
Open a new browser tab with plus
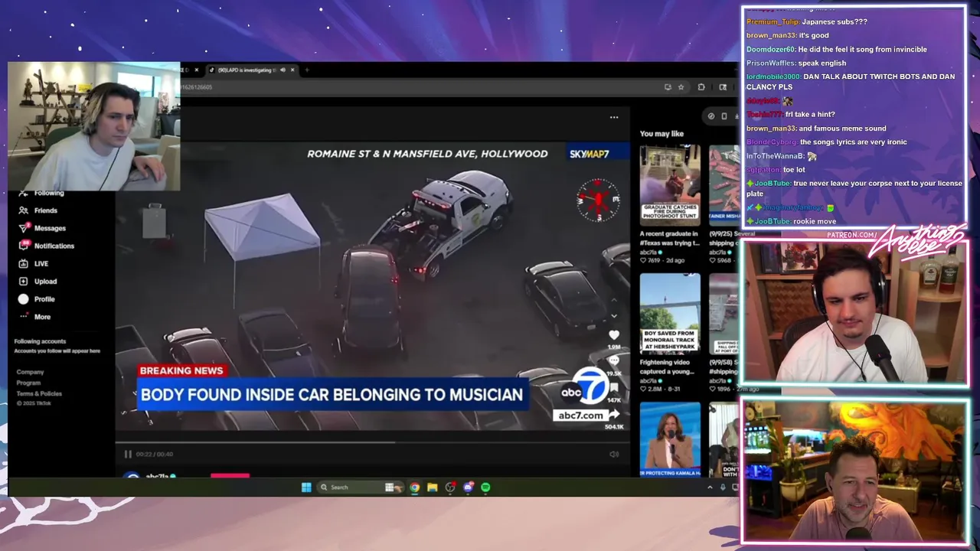[x=307, y=70]
